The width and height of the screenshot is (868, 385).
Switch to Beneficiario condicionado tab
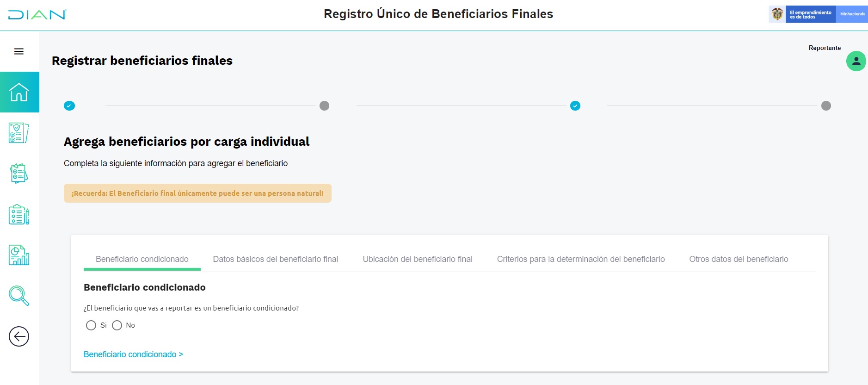(142, 259)
